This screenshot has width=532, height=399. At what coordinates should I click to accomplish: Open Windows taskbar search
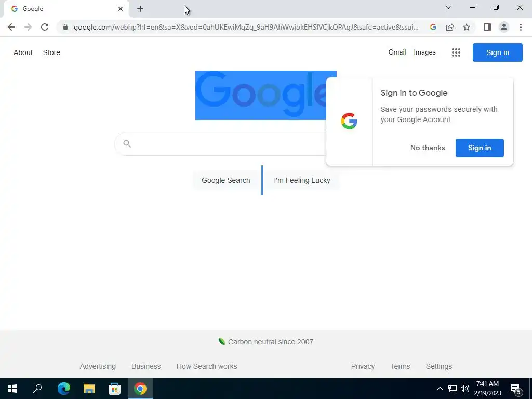point(37,389)
